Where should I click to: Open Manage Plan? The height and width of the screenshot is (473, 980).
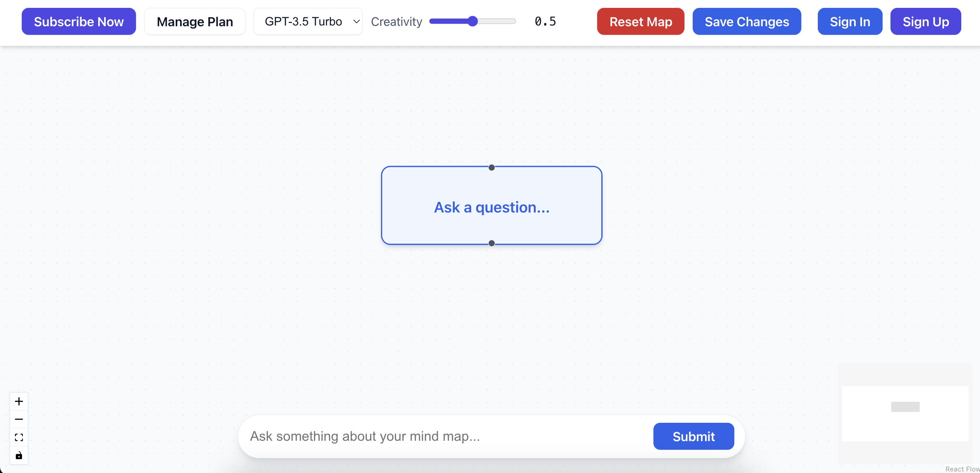195,22
